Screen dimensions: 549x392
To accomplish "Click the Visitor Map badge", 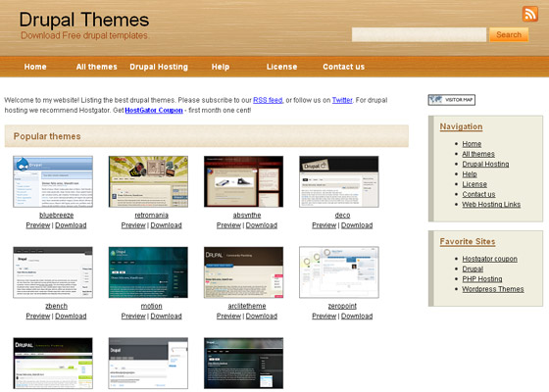I will pyautogui.click(x=451, y=100).
